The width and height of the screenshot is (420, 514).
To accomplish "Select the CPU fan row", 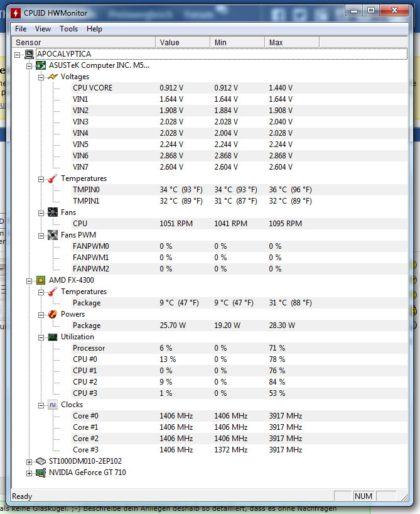I will (x=239, y=224).
